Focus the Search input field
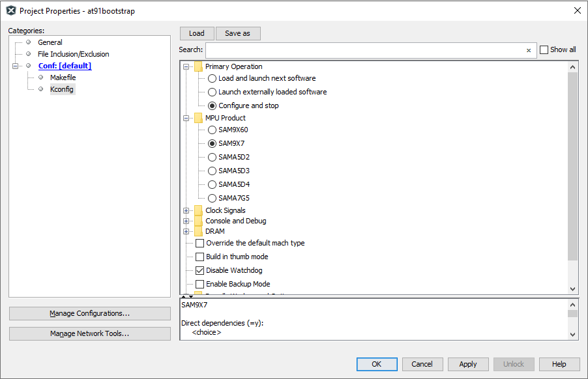Screen dimensions: 588x379 pos(365,50)
